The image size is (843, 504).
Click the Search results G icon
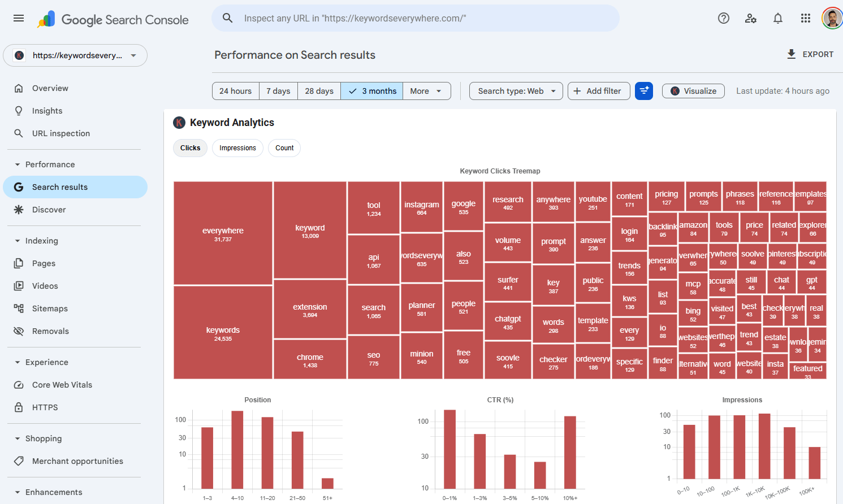pos(19,187)
